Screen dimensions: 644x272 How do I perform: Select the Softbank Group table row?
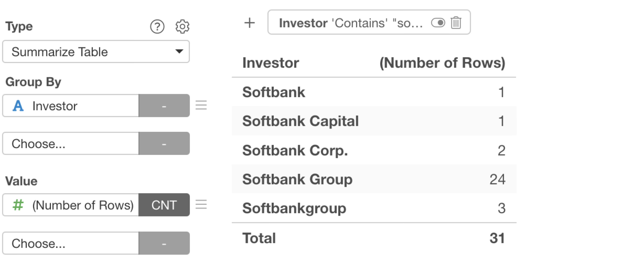pyautogui.click(x=374, y=179)
